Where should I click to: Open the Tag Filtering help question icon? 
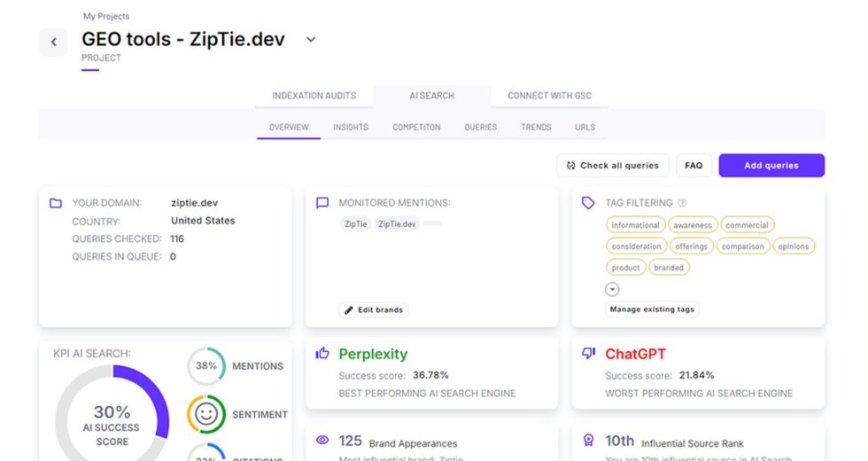[683, 203]
